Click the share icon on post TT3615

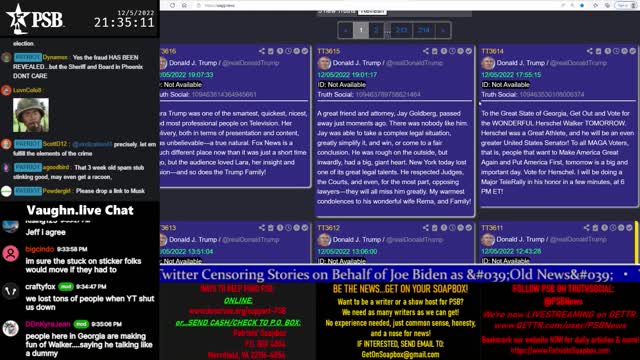pyautogui.click(x=426, y=51)
